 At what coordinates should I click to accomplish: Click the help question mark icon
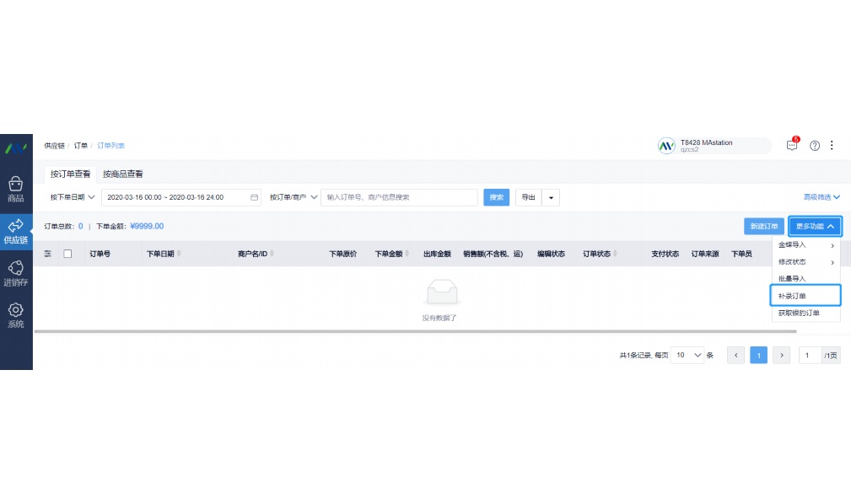click(814, 145)
